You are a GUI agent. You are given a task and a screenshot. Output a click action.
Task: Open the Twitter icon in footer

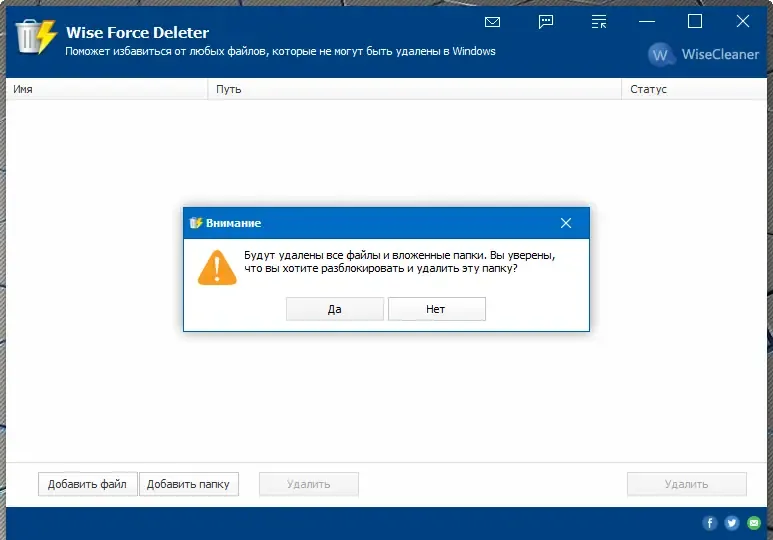click(732, 523)
